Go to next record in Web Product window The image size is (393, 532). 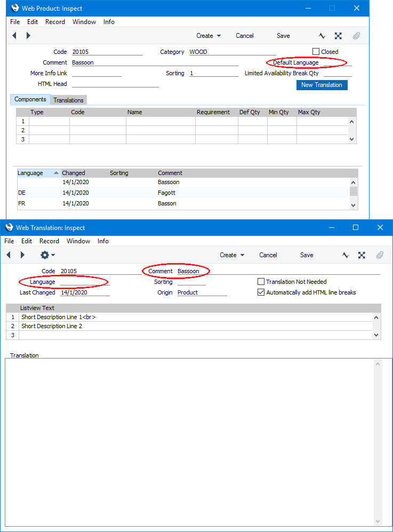pyautogui.click(x=28, y=36)
